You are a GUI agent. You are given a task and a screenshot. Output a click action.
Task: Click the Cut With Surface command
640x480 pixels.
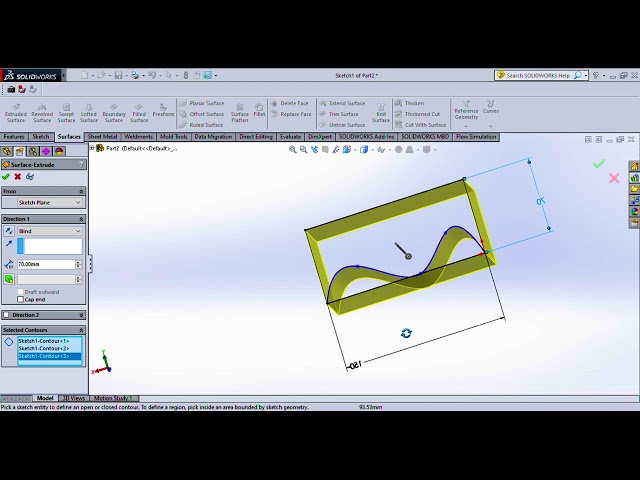(x=421, y=125)
